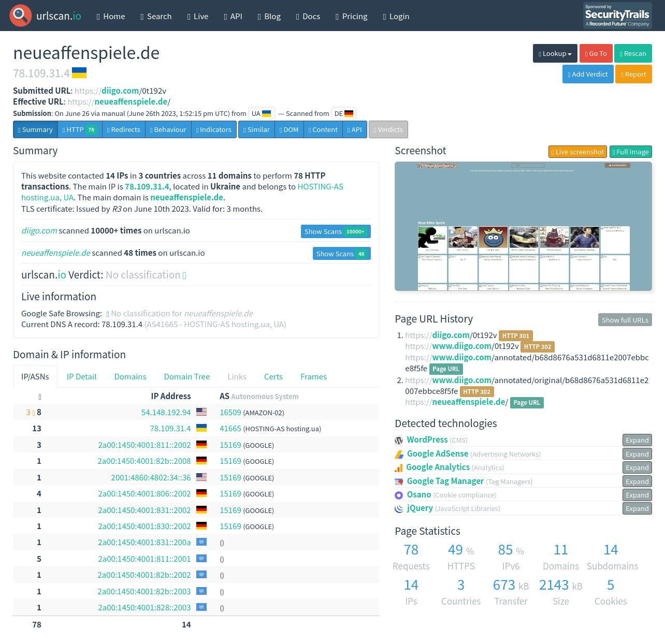Screen dimensions: 665x644
Task: Switch to the Redirects tab
Action: [x=124, y=129]
